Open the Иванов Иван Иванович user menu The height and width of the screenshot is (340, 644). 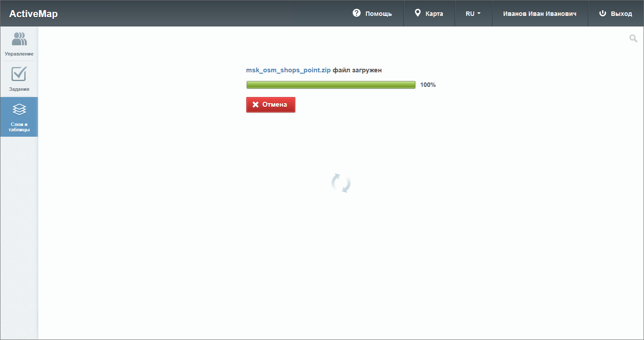540,14
